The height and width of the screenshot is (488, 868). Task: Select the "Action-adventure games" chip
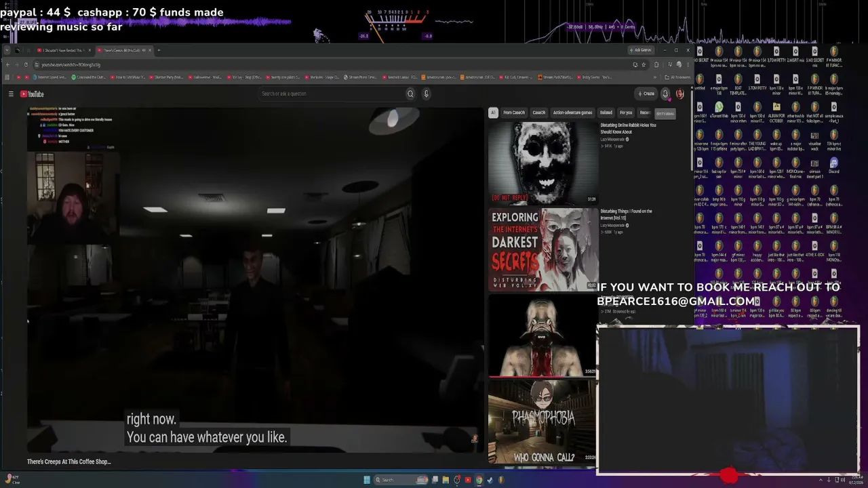click(572, 113)
